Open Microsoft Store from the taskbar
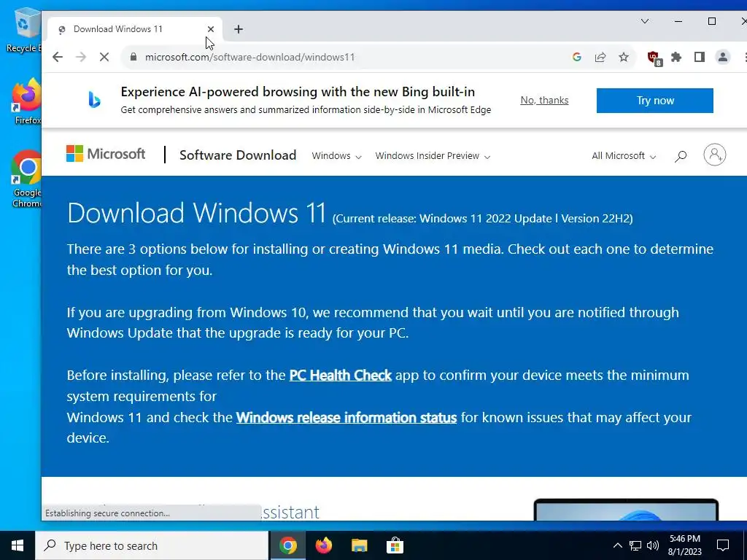Viewport: 747px width, 560px height. pos(395,545)
